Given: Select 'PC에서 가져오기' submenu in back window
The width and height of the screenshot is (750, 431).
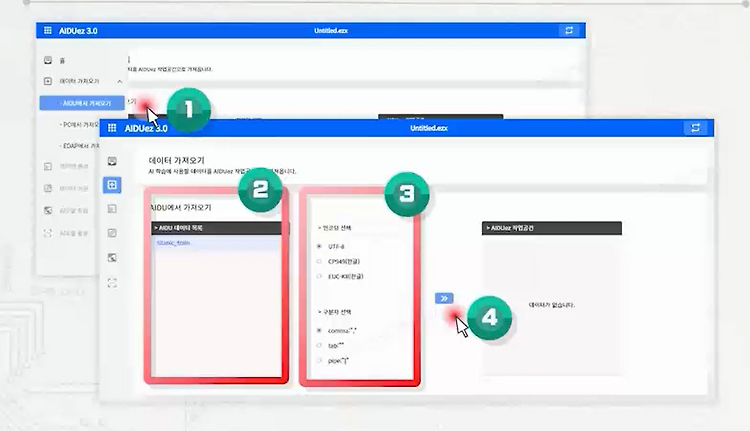Looking at the screenshot, I should (80, 124).
